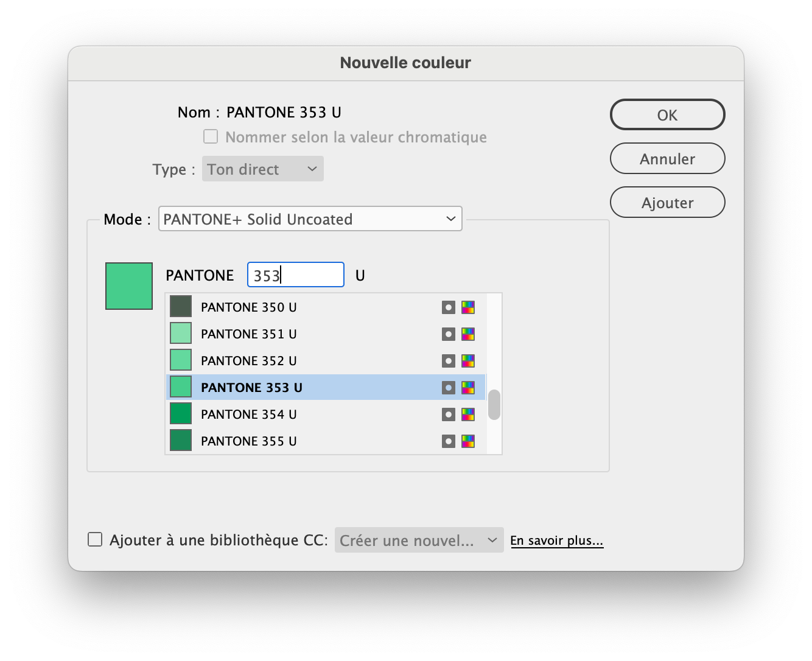
Task: Click the CMYK icon next to PANTONE 354 U
Action: point(468,414)
